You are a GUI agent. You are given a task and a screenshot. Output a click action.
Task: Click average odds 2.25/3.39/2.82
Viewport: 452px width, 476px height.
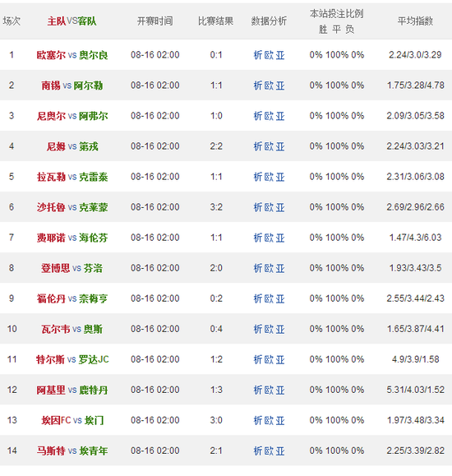click(x=416, y=451)
